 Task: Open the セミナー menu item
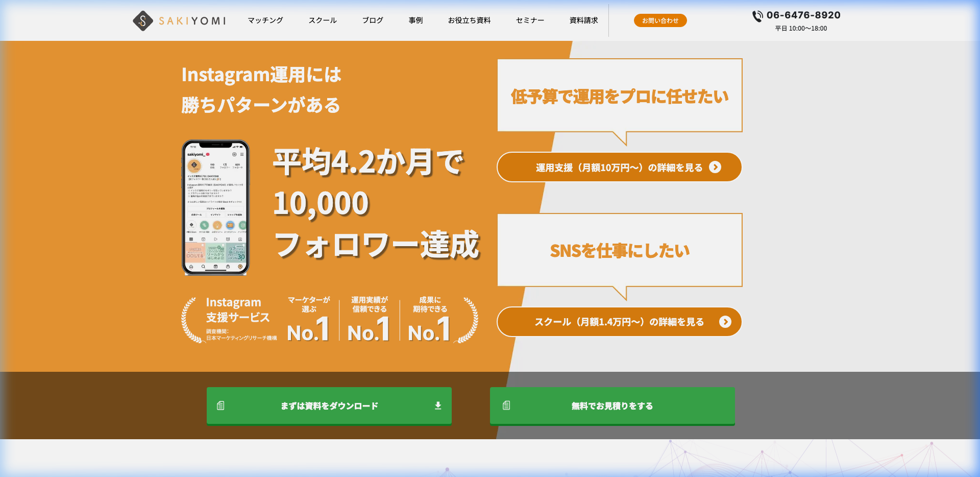point(530,20)
